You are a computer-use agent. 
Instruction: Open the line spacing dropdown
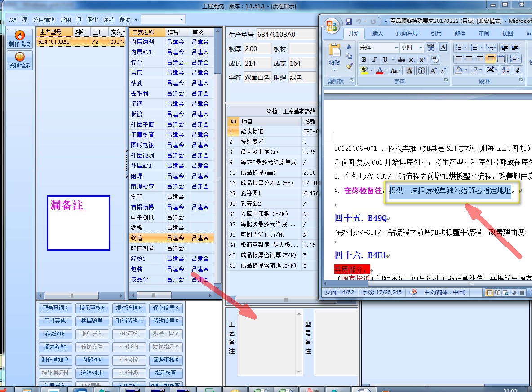tap(514, 59)
